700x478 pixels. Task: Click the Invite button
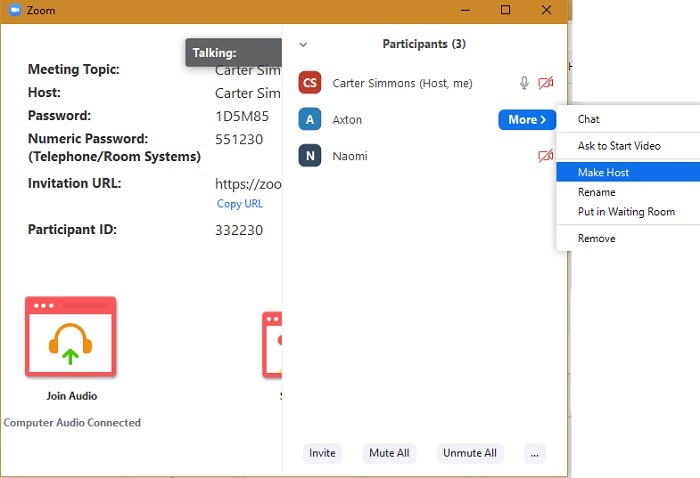tap(322, 453)
